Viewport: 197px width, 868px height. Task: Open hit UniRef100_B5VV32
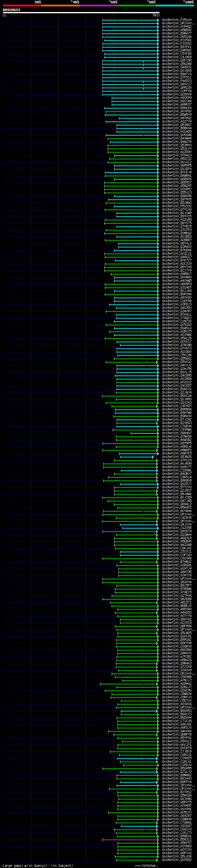[x=176, y=361]
